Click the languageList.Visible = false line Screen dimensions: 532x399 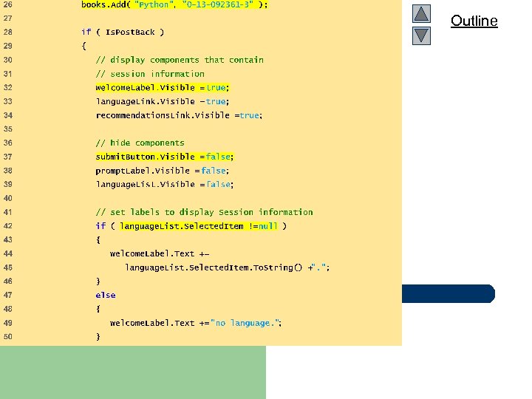click(x=165, y=185)
